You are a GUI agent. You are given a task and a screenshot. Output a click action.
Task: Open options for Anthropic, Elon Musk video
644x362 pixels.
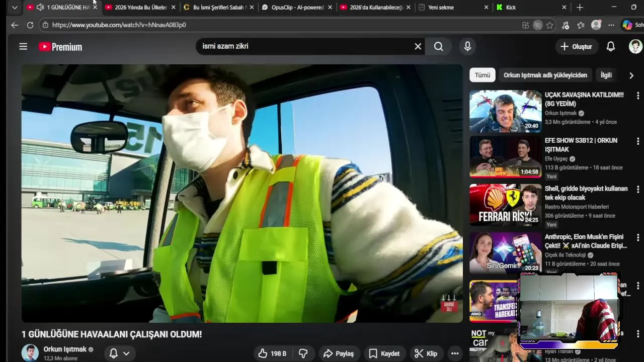[x=638, y=238]
